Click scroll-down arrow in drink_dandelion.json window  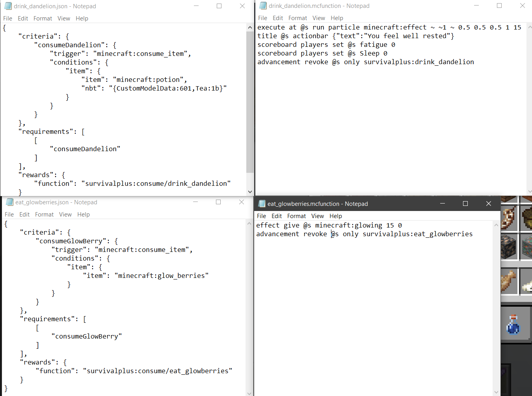pyautogui.click(x=250, y=192)
